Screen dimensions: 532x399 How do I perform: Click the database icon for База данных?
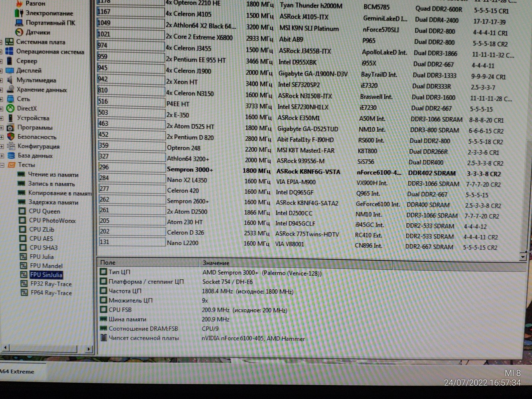click(12, 156)
